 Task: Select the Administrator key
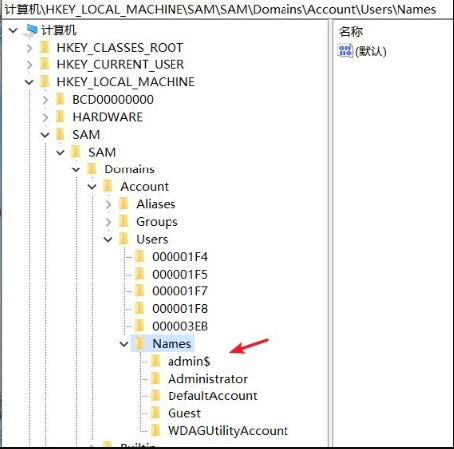(x=208, y=379)
